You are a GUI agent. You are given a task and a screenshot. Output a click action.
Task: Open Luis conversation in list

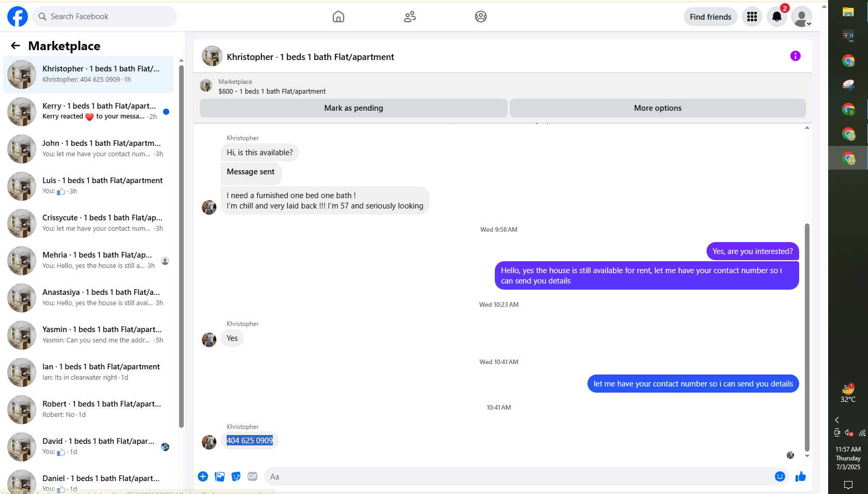click(x=89, y=186)
